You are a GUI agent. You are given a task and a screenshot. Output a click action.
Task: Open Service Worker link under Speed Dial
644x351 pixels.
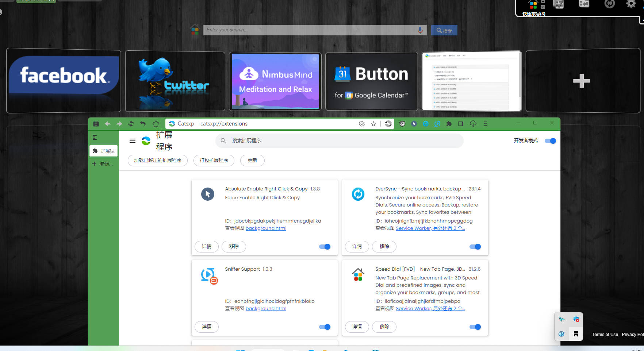point(430,309)
